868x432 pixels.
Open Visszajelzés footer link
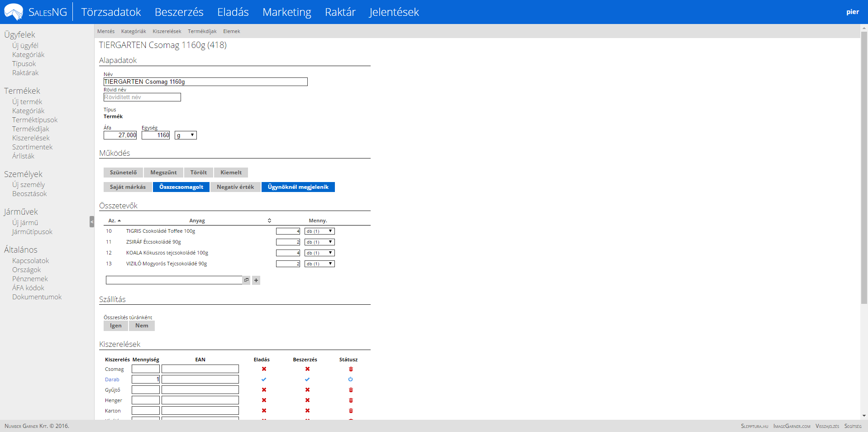coord(827,426)
